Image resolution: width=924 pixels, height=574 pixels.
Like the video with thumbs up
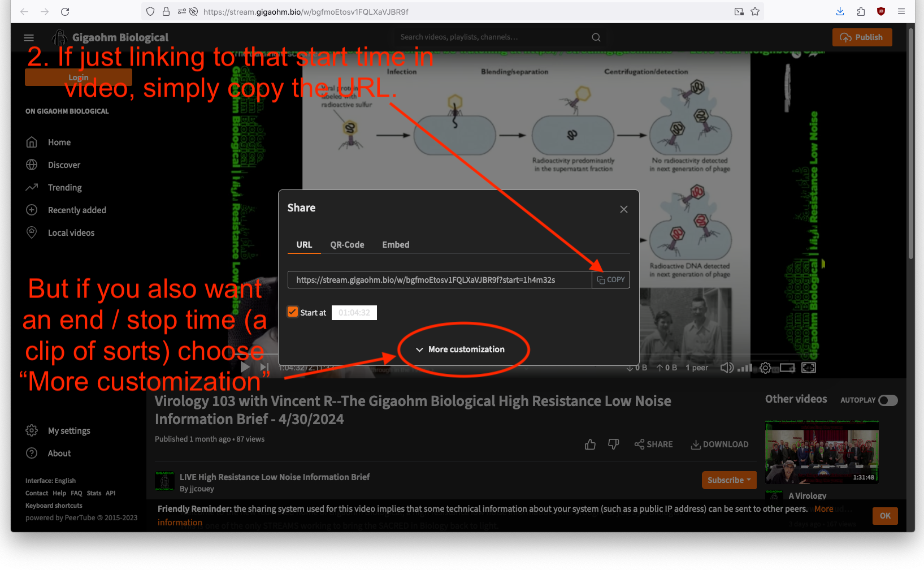(x=590, y=444)
